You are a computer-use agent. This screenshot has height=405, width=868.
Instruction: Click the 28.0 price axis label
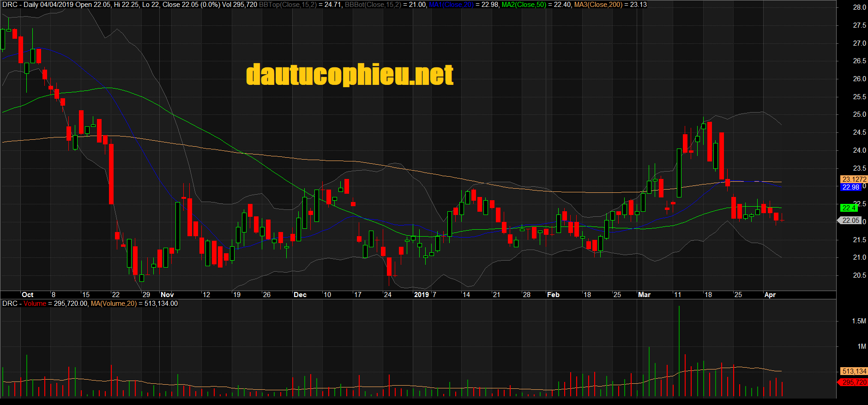coord(859,7)
